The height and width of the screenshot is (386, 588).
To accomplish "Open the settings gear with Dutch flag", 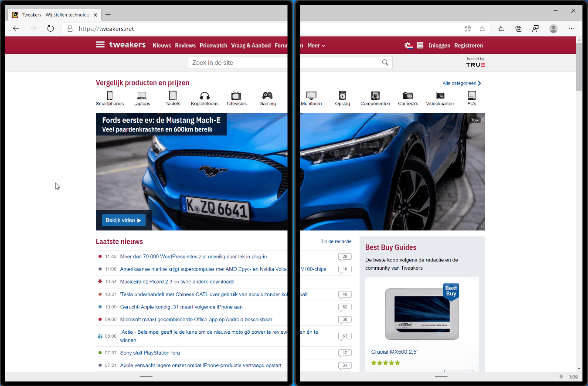I will (x=408, y=45).
